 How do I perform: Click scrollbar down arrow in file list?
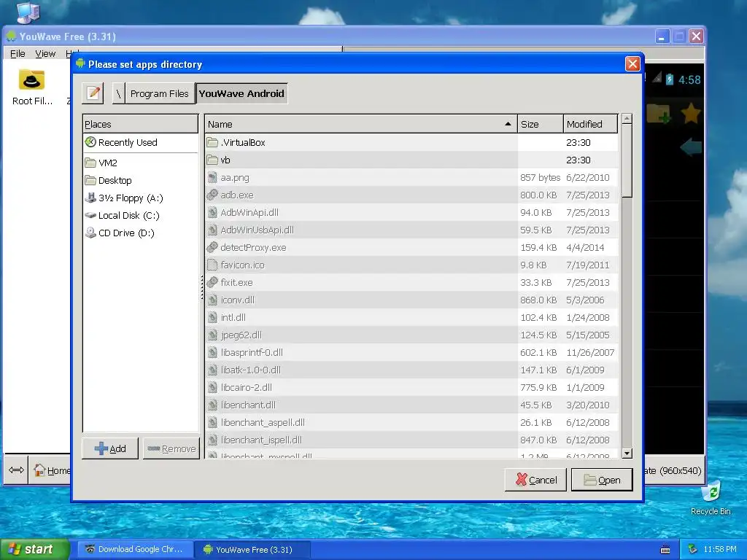pyautogui.click(x=627, y=454)
